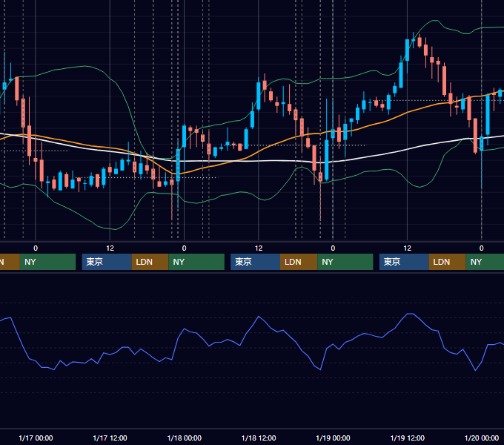Select the LDN session block before 1/19 00:00

click(x=299, y=262)
